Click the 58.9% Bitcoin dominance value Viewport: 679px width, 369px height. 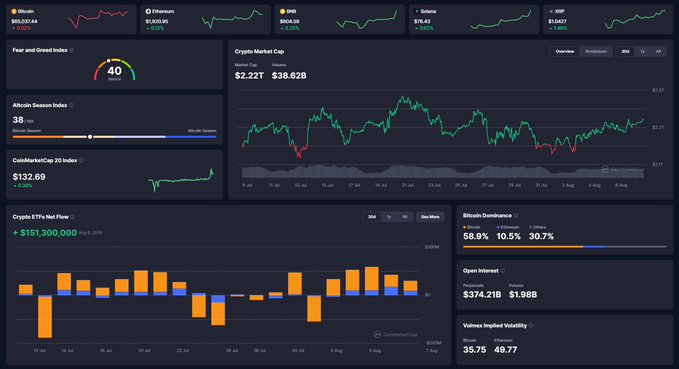(x=475, y=236)
